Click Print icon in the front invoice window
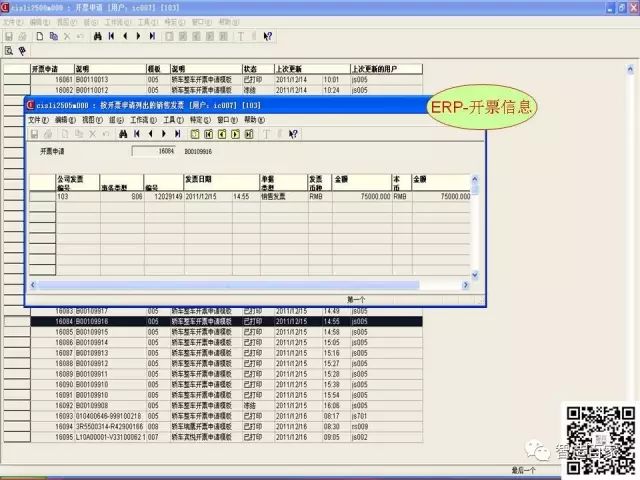Screen dimensions: 640x480 click(48, 134)
